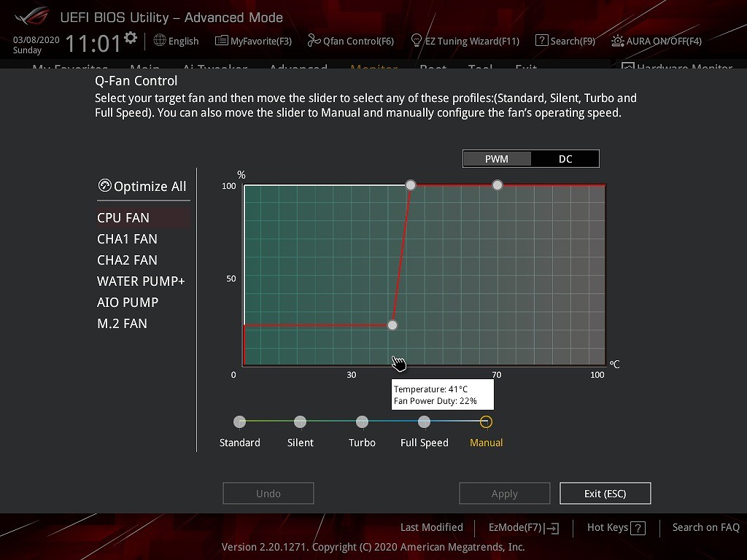
Task: Select M.2 FAN in the fan list
Action: coord(122,323)
